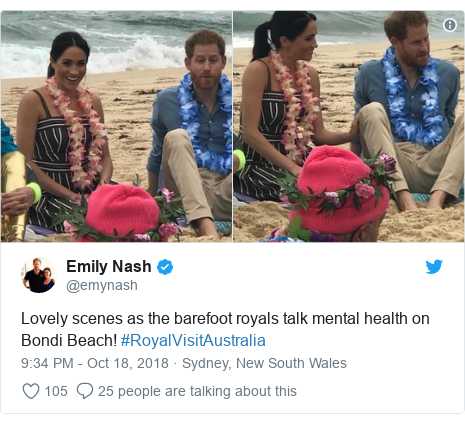Open the @emynash handle link
Image resolution: width=465 pixels, height=424 pixels.
click(x=102, y=285)
